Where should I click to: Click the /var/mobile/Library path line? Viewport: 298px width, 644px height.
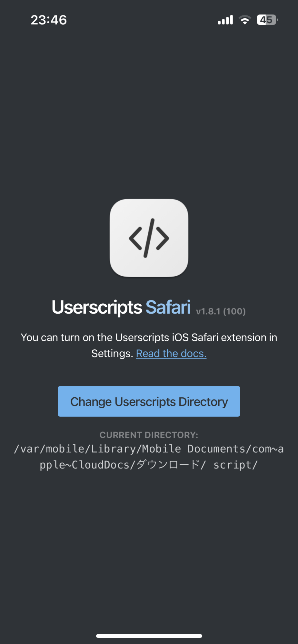pyautogui.click(x=149, y=449)
